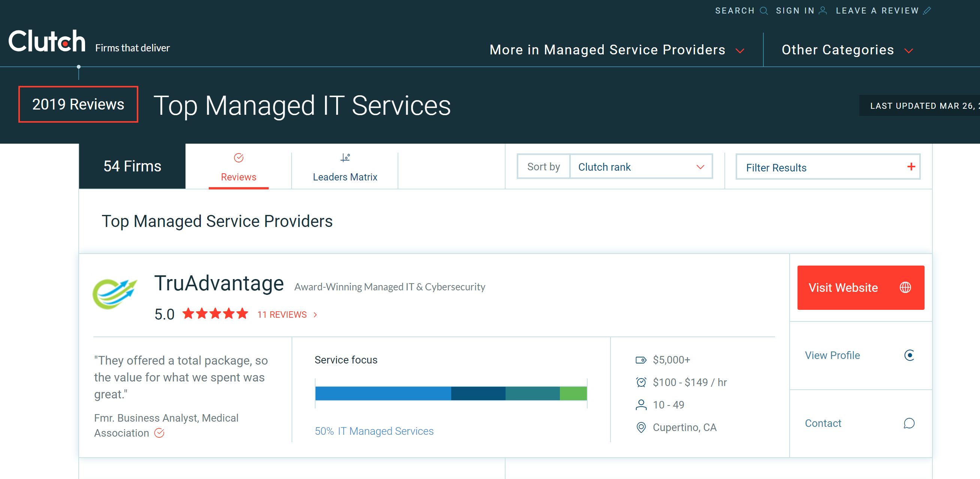The height and width of the screenshot is (479, 980).
Task: Click the TruAdvantage company logo
Action: [x=115, y=294]
